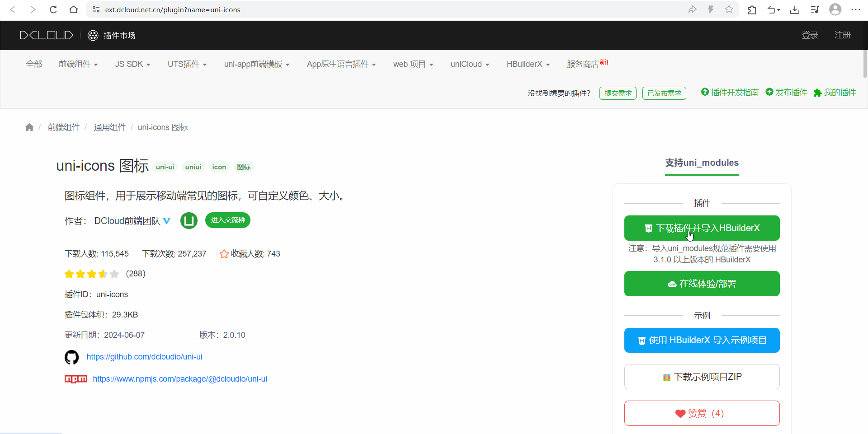
Task: Click the 已发布需求 button
Action: click(664, 93)
